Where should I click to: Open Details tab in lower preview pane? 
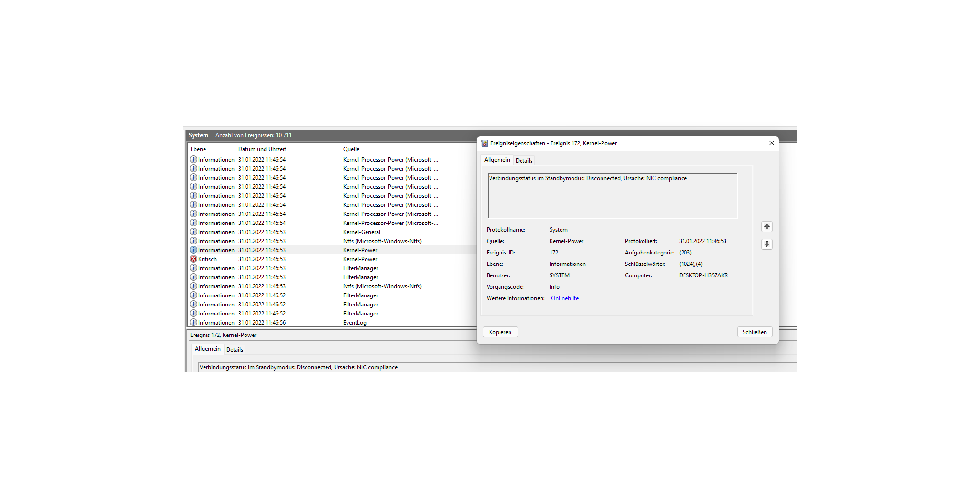tap(235, 349)
